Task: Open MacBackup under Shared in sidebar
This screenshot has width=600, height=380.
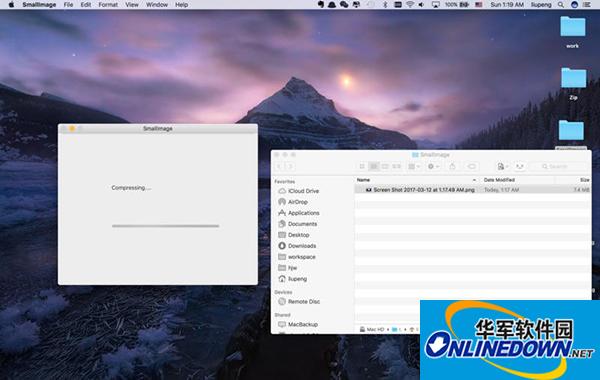Action: [298, 324]
